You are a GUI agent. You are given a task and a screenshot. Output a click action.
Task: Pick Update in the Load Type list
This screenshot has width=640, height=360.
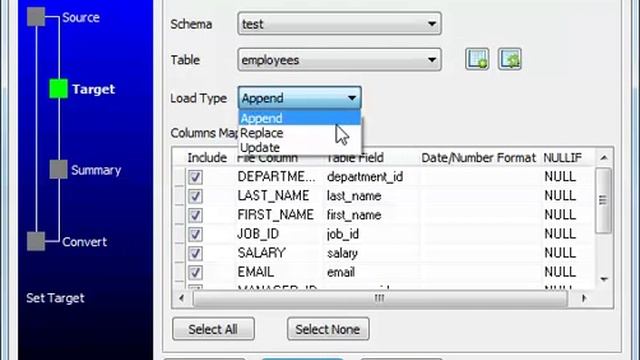(x=300, y=147)
